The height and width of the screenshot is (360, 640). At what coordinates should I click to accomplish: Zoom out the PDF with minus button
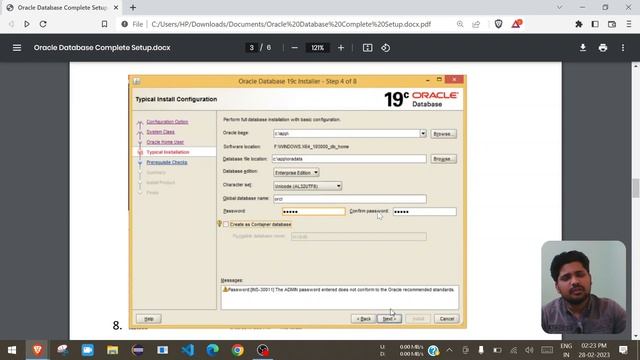[294, 48]
